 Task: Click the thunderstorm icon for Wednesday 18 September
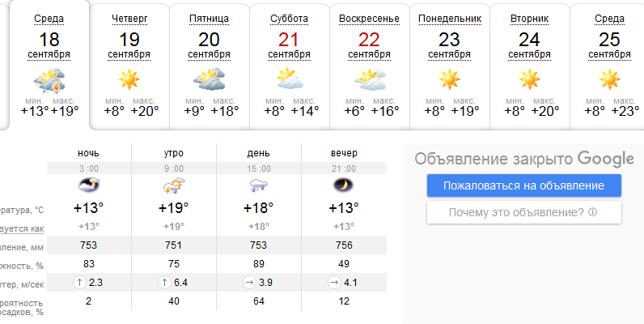tap(49, 80)
